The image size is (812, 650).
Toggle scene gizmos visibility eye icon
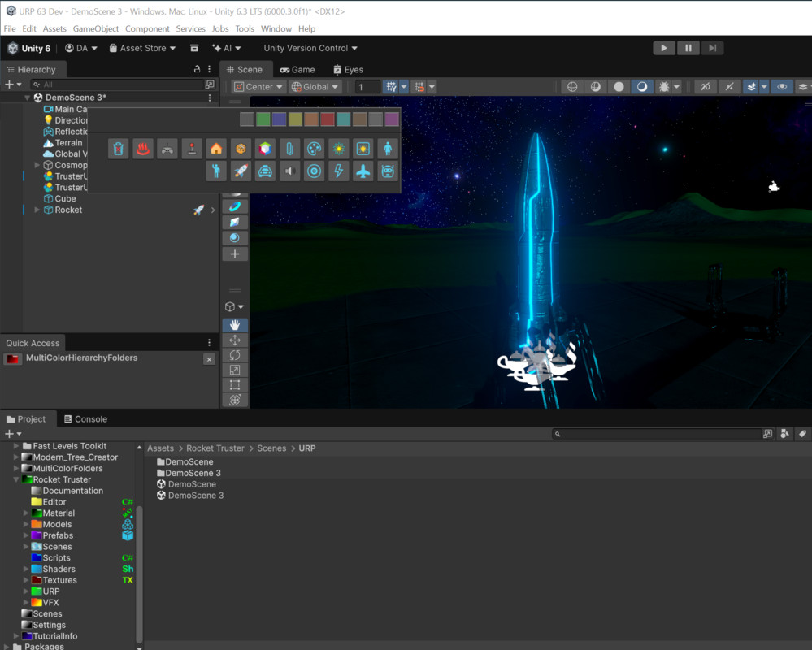[x=782, y=87]
